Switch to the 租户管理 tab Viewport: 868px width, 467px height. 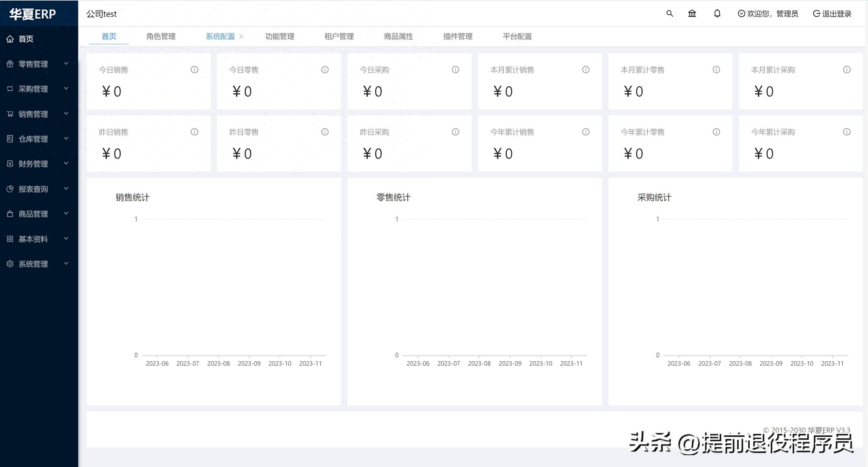click(x=339, y=36)
